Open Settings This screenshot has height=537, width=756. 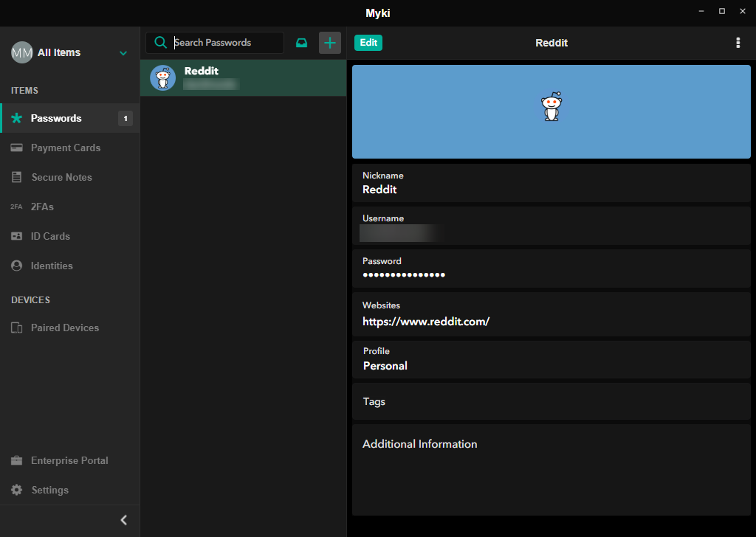pyautogui.click(x=70, y=490)
